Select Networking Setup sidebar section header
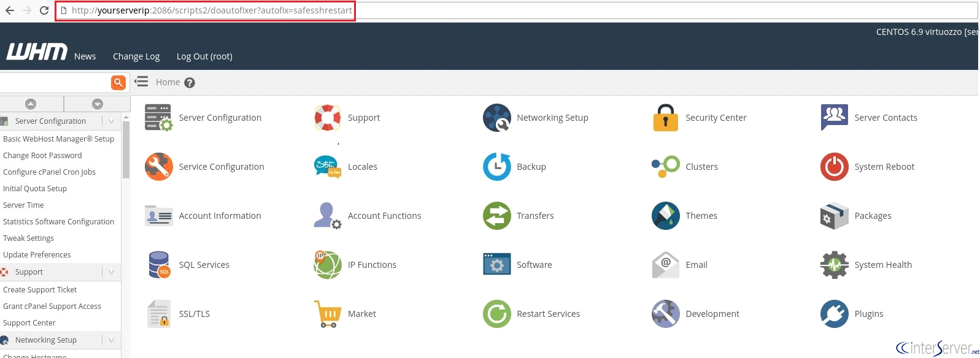The image size is (980, 358). 46,340
